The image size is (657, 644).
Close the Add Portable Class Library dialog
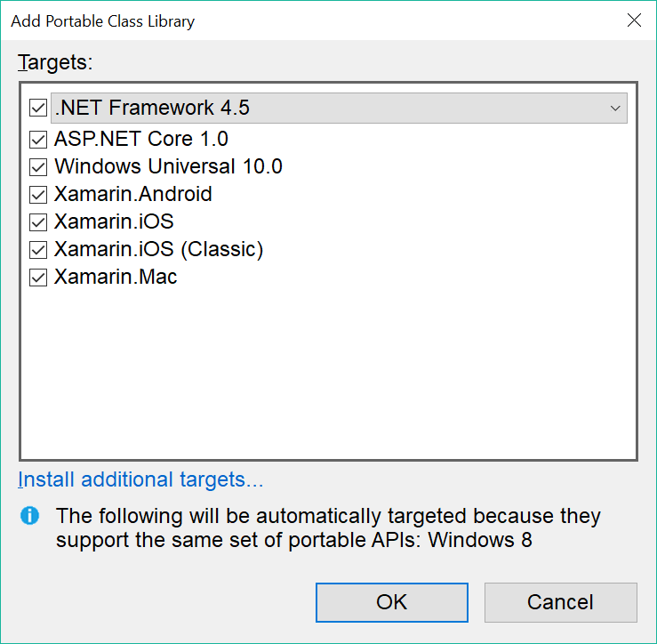coord(634,20)
